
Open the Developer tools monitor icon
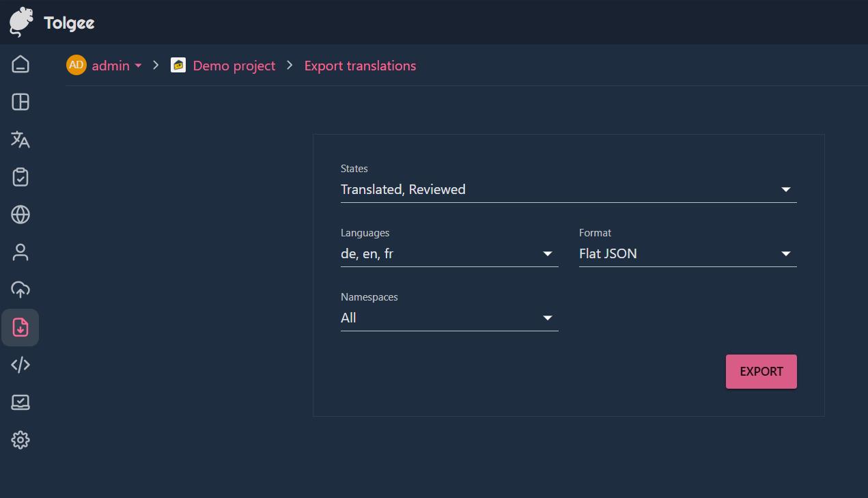coord(20,402)
